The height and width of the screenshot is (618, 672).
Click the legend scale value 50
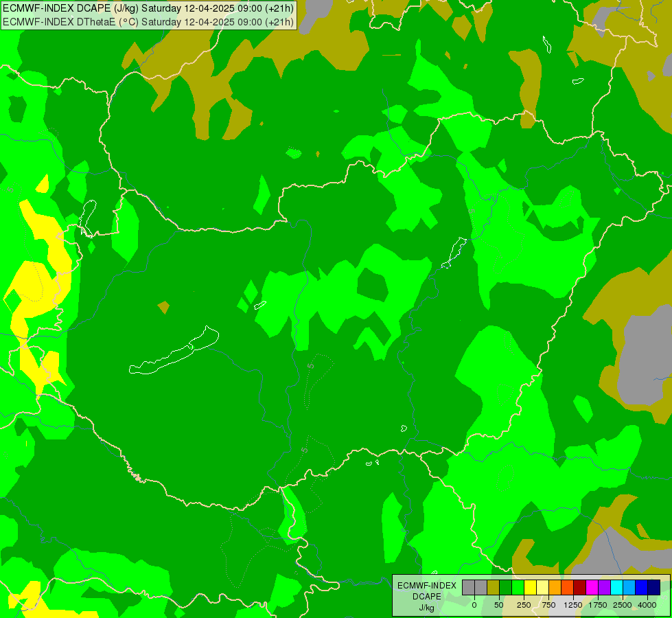coord(499,605)
